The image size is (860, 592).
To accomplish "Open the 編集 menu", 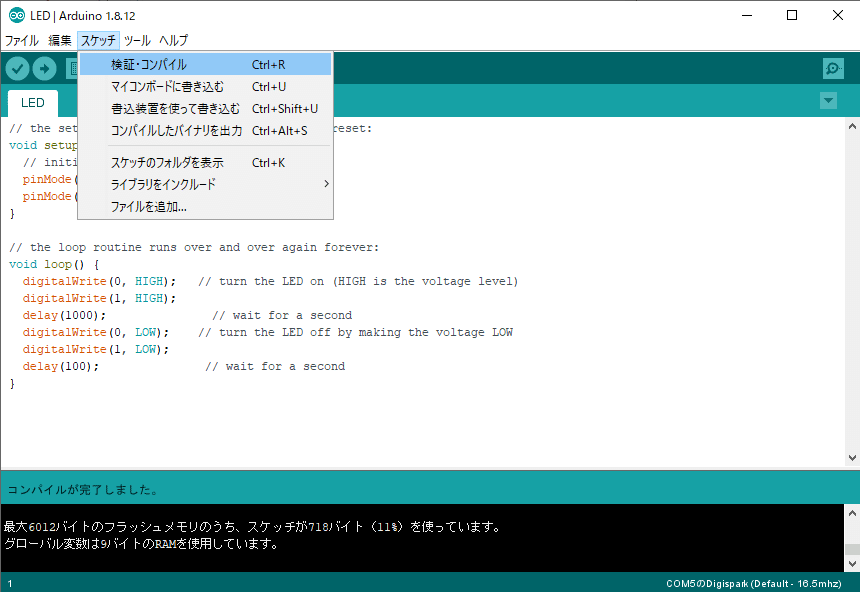I will click(60, 41).
